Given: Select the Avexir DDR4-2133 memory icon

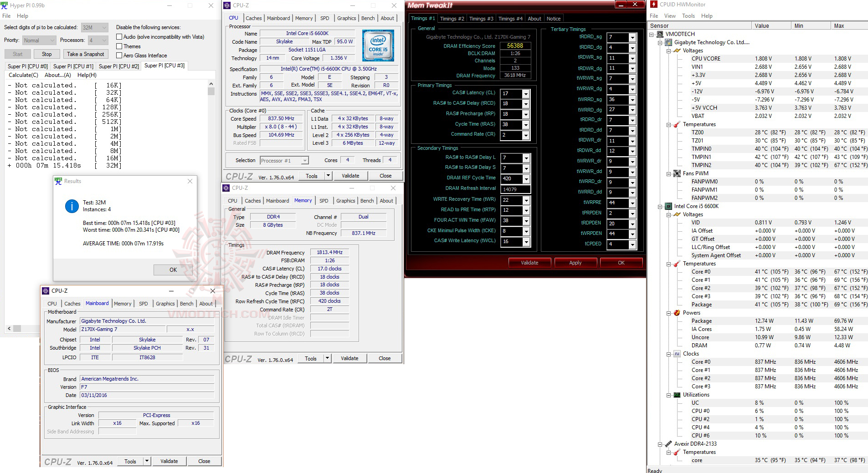Looking at the screenshot, I should click(x=668, y=444).
